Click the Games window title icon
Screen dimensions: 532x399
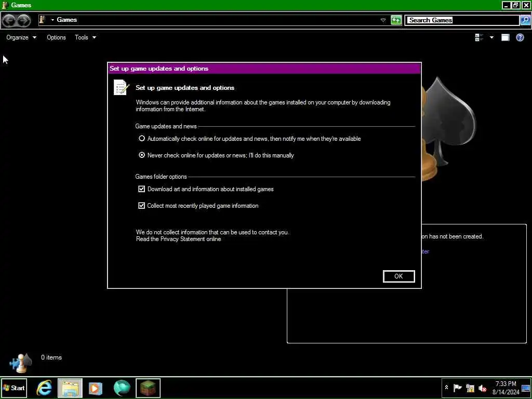tap(5, 5)
